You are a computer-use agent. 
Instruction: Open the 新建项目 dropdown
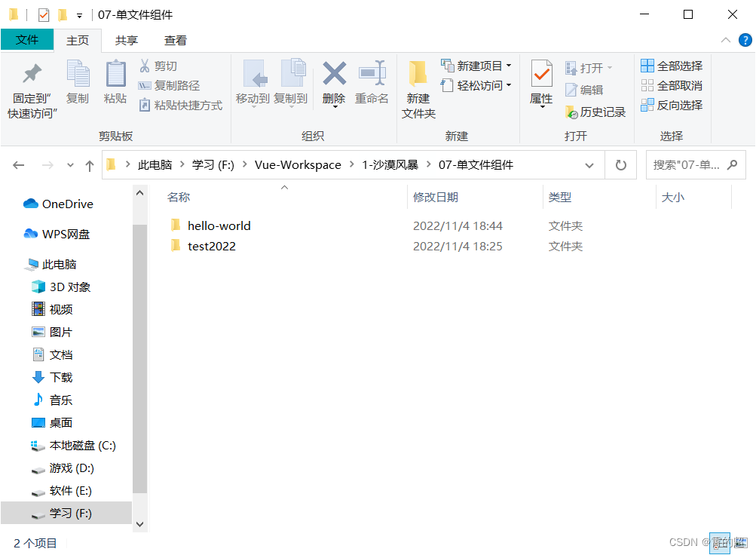(x=476, y=66)
